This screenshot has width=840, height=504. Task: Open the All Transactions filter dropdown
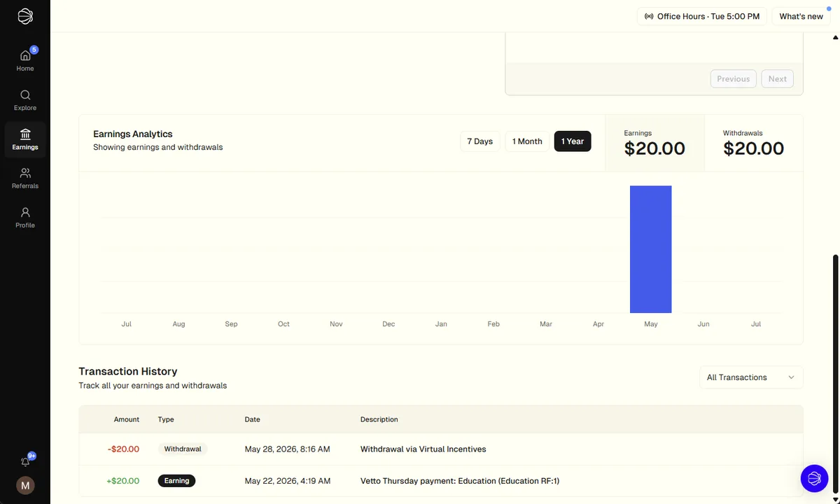click(x=751, y=377)
